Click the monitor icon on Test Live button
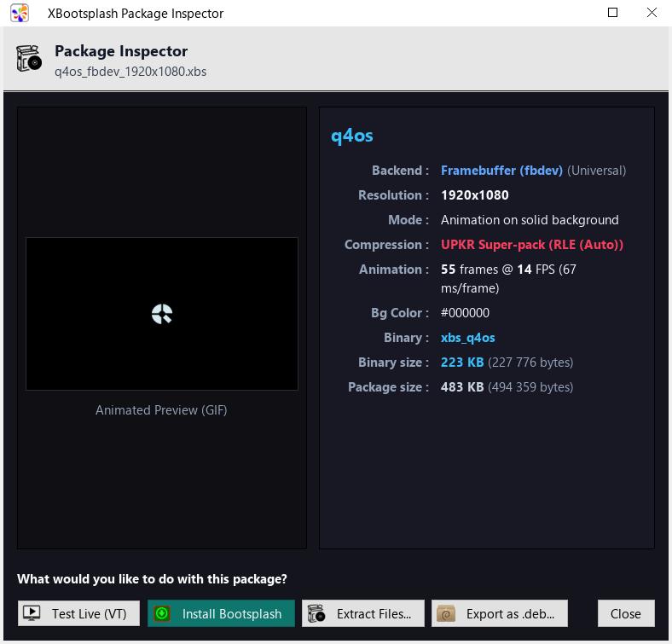The width and height of the screenshot is (672, 644). pos(32,612)
